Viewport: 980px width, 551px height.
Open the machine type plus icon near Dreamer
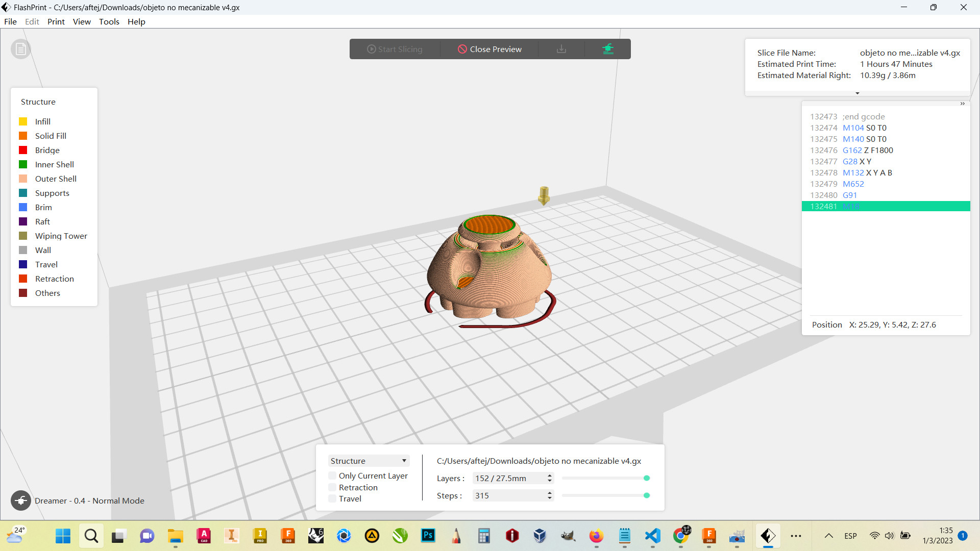[21, 500]
